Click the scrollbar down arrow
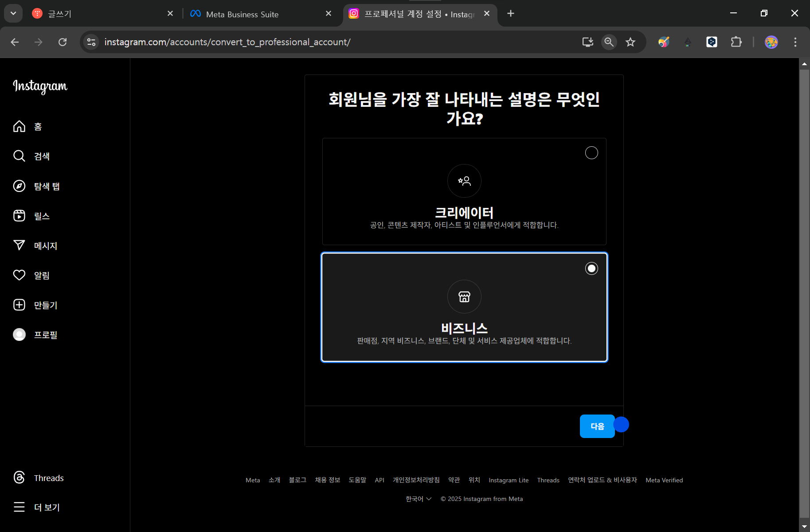810x532 pixels. [804, 527]
